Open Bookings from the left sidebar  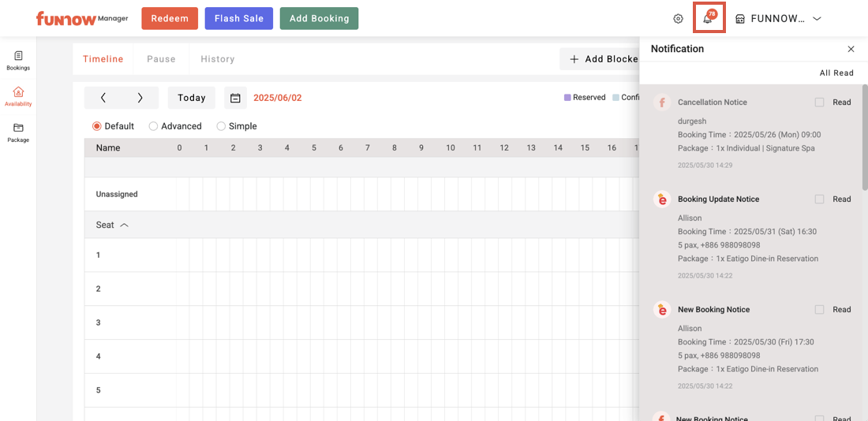click(18, 60)
